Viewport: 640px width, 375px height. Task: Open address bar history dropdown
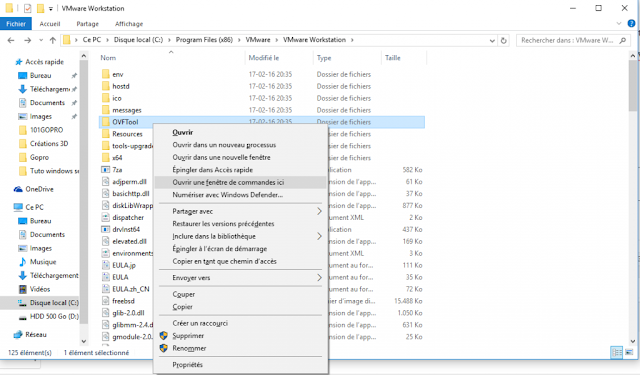coord(492,40)
